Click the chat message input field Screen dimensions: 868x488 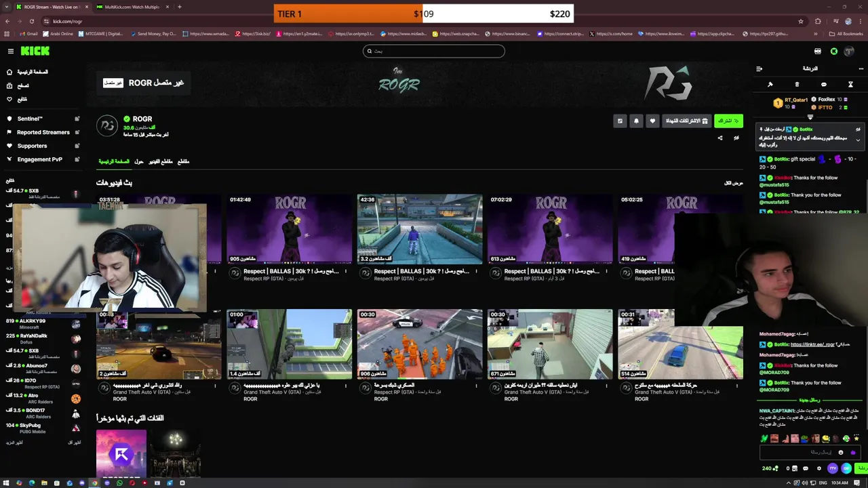[810, 452]
